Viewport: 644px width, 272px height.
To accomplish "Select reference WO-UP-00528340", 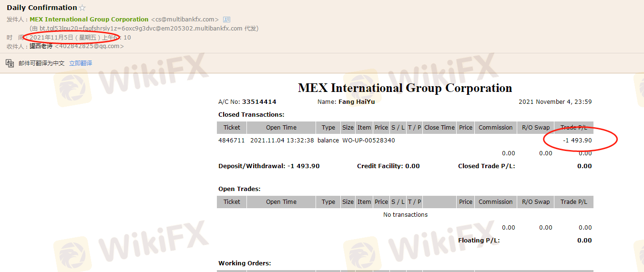I will coord(368,141).
